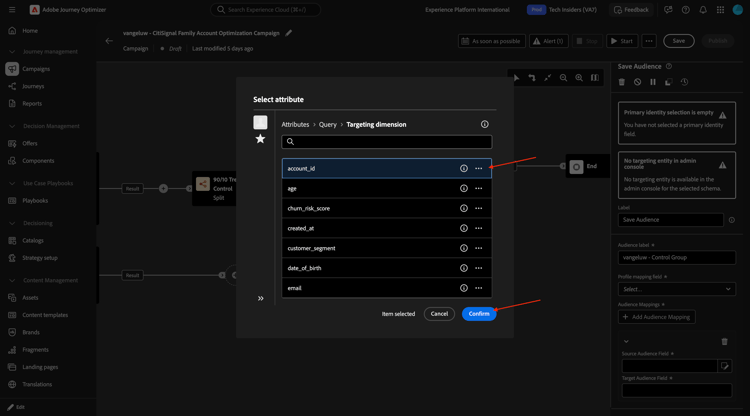This screenshot has height=416, width=750.
Task: Open the Feedback button
Action: (631, 10)
